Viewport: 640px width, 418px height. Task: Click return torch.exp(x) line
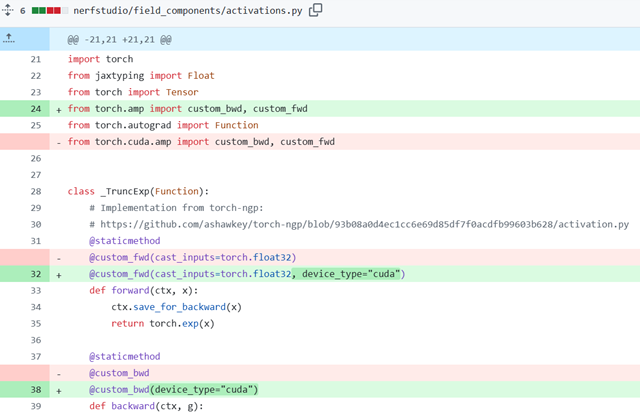(x=162, y=323)
